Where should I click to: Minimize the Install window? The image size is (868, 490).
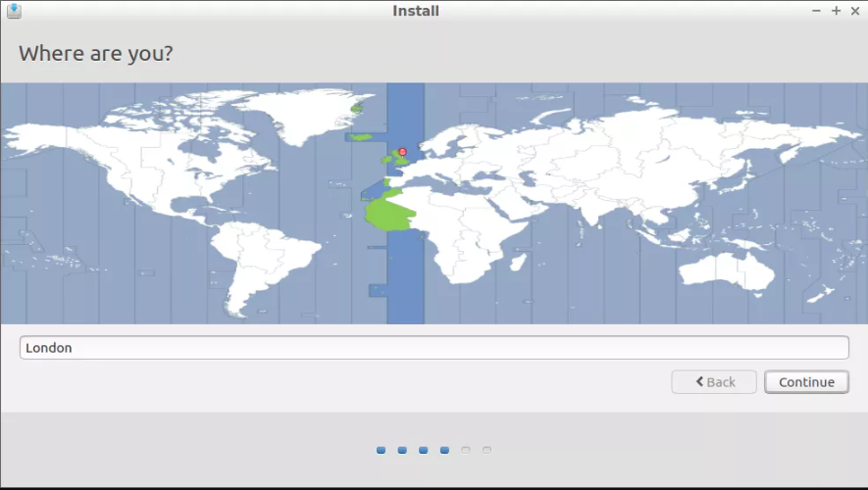(816, 11)
